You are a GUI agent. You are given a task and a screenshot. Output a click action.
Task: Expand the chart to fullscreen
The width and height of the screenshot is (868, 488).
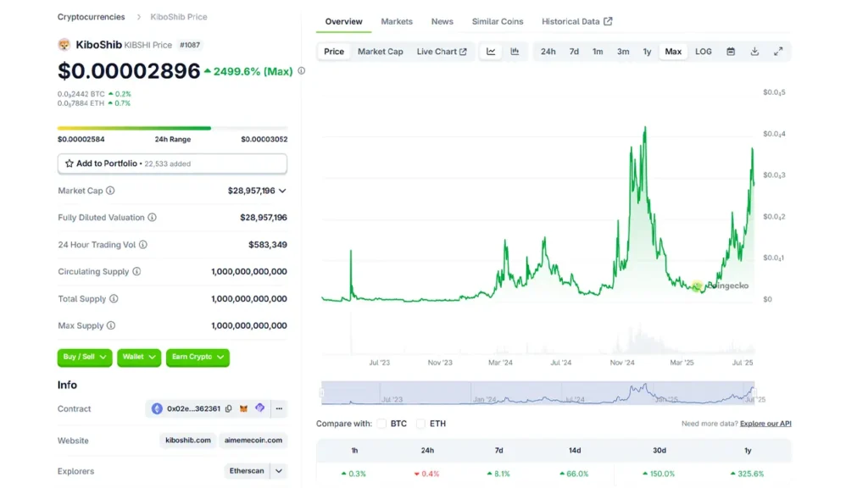pyautogui.click(x=778, y=52)
